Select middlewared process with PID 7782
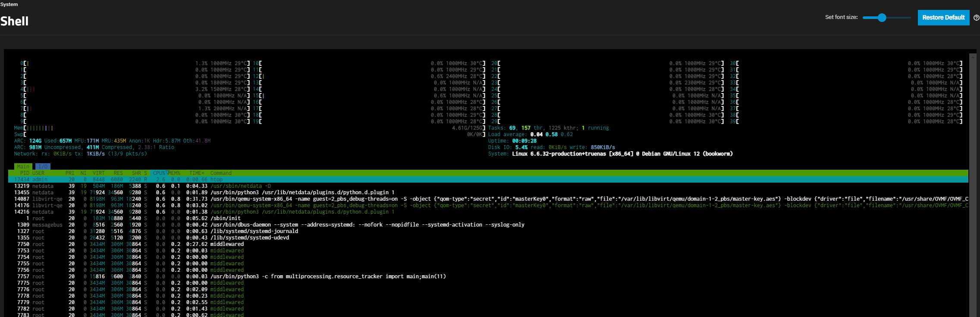Image resolution: width=980 pixels, height=317 pixels. [x=488, y=309]
